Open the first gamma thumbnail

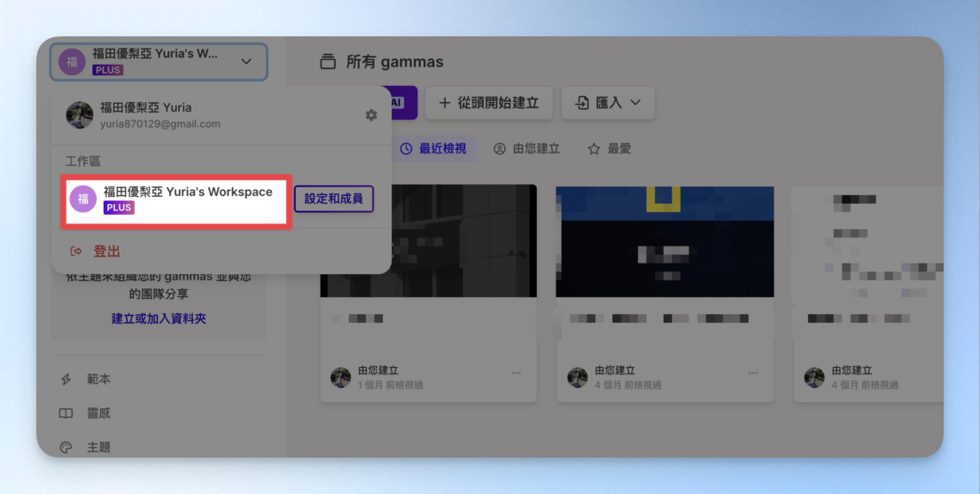pos(429,241)
